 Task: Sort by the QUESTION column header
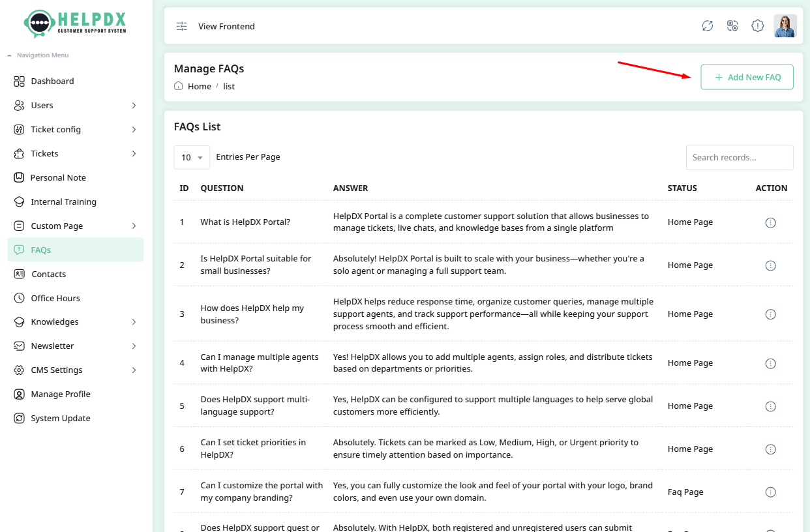[x=222, y=188]
